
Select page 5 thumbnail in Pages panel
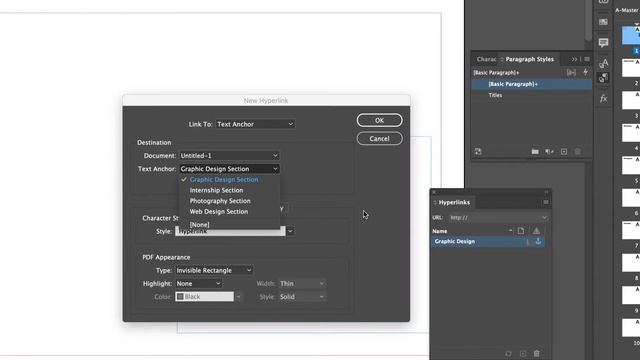(x=631, y=165)
